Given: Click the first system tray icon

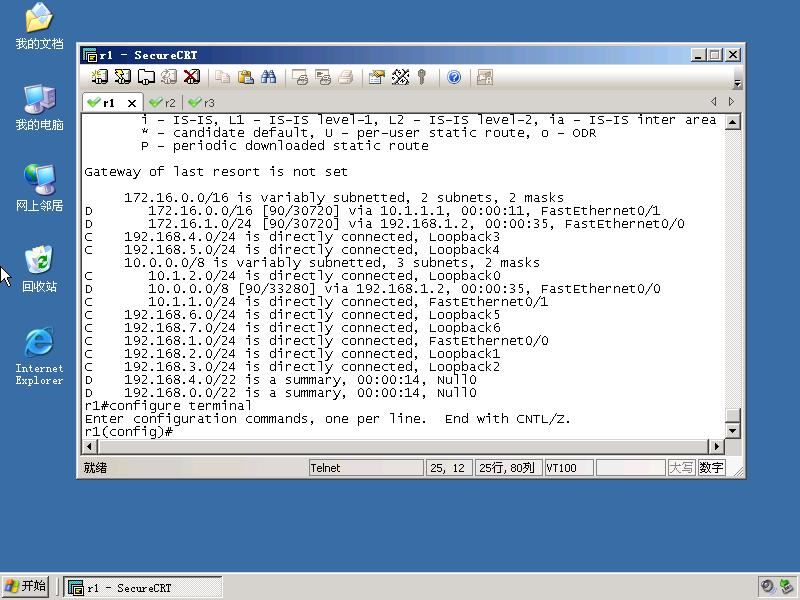Looking at the screenshot, I should [767, 587].
